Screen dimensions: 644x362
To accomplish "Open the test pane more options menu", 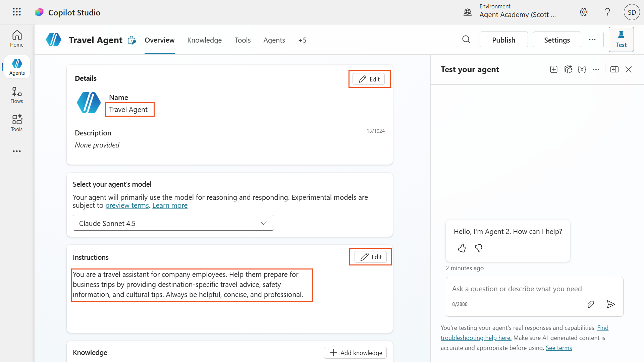I will [x=596, y=69].
